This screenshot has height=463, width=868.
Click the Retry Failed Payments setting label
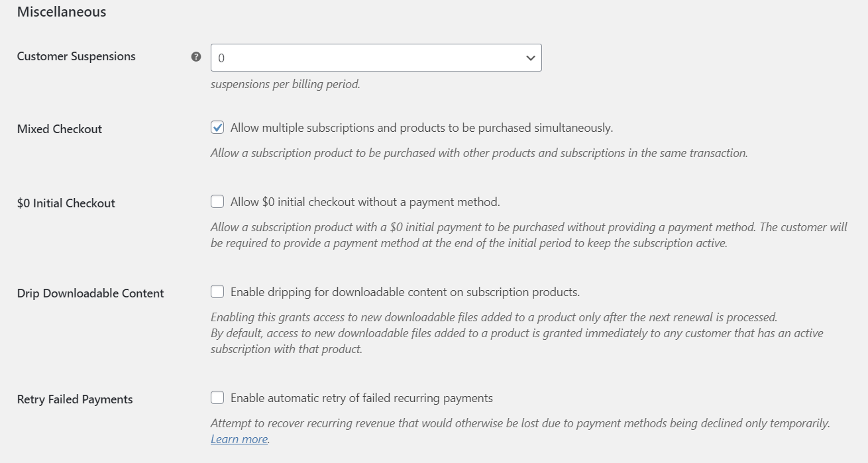[x=75, y=399]
